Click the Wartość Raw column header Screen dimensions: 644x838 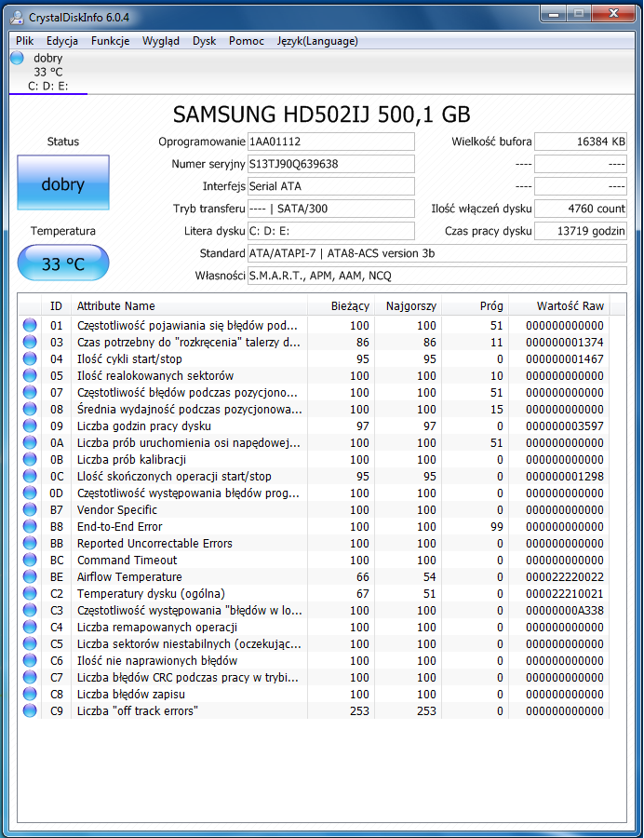click(559, 306)
